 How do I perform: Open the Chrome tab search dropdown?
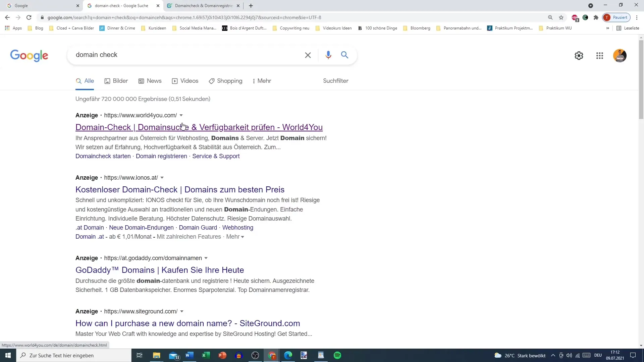click(591, 6)
